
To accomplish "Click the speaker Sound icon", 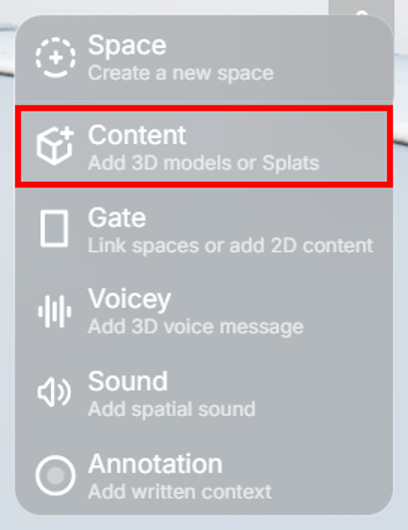I will coord(54,392).
